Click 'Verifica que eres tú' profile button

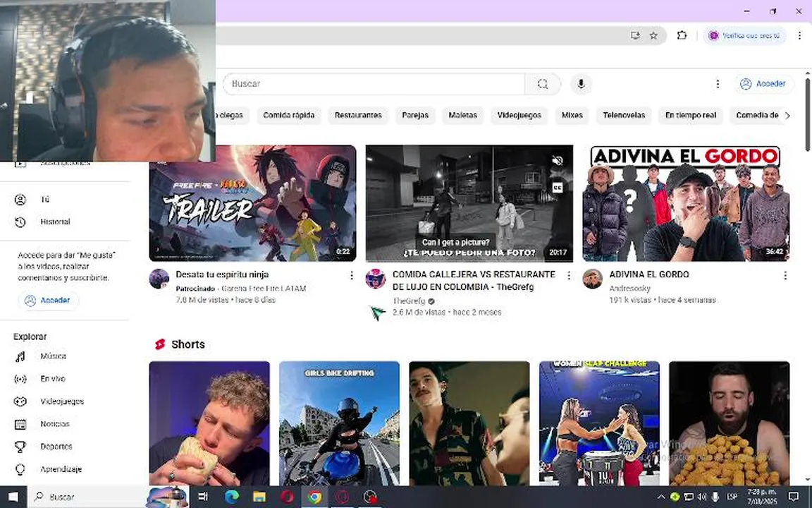pos(744,36)
